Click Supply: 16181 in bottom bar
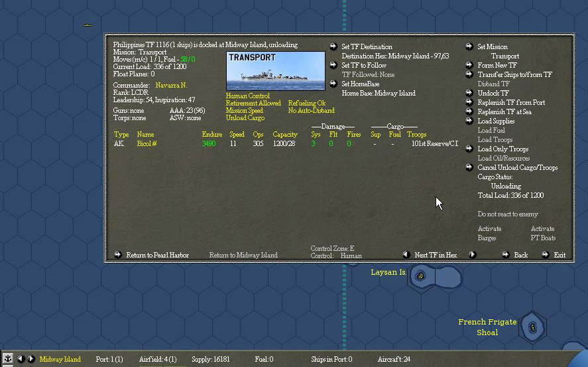 click(210, 359)
